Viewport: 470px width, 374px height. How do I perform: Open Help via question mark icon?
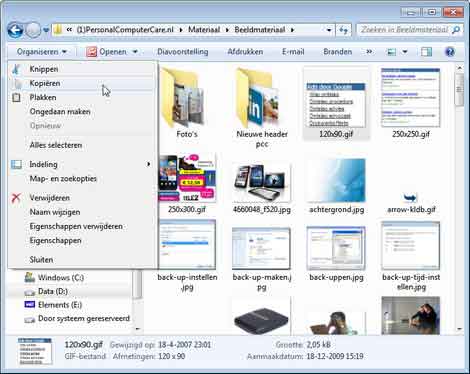click(450, 52)
